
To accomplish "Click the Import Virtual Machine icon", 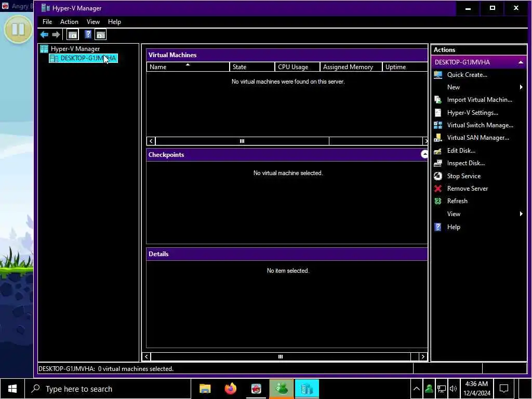I will (438, 100).
